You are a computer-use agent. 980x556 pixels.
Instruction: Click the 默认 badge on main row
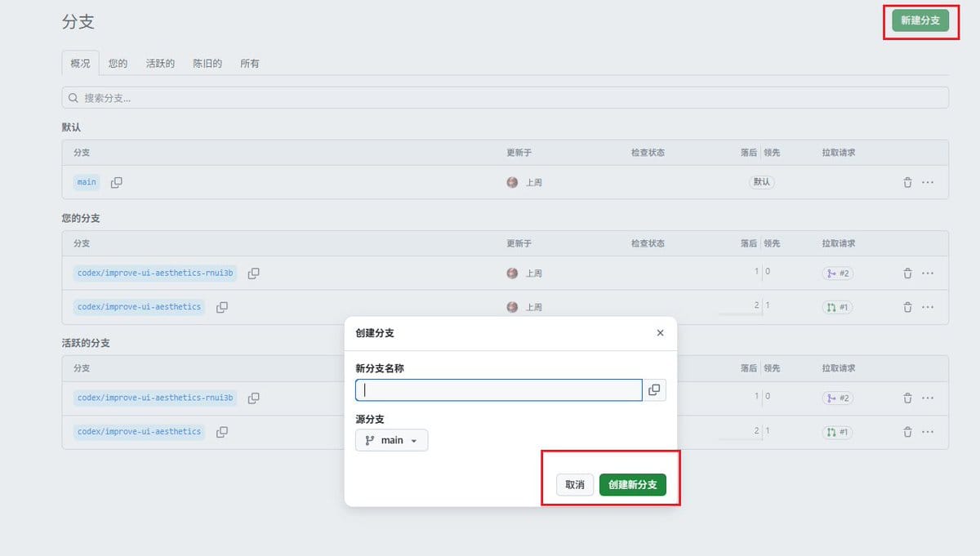(762, 182)
